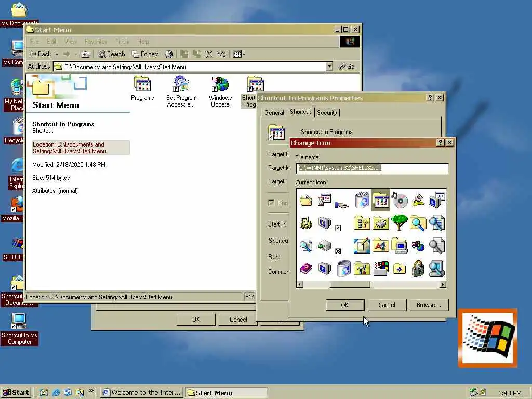532x399 pixels.
Task: Click the Change Icon help question button
Action: [x=441, y=142]
